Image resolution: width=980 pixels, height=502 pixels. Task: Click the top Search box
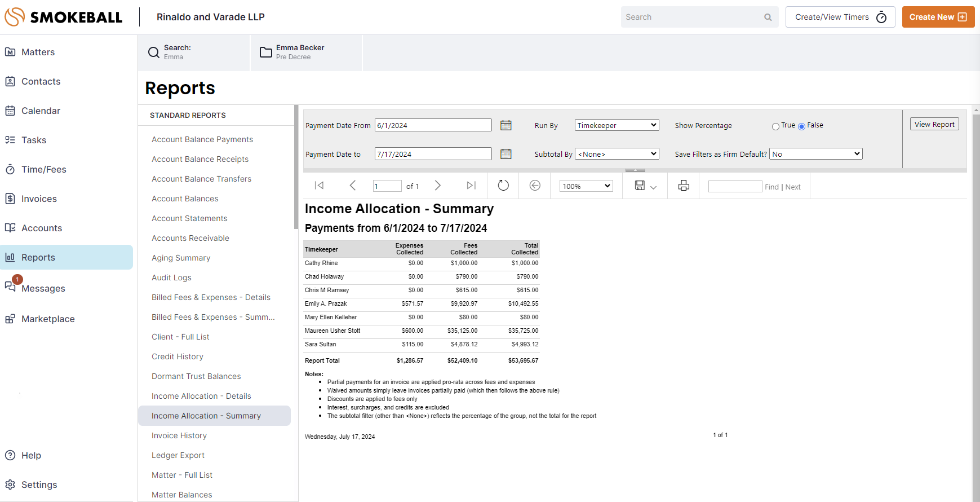[x=699, y=17]
